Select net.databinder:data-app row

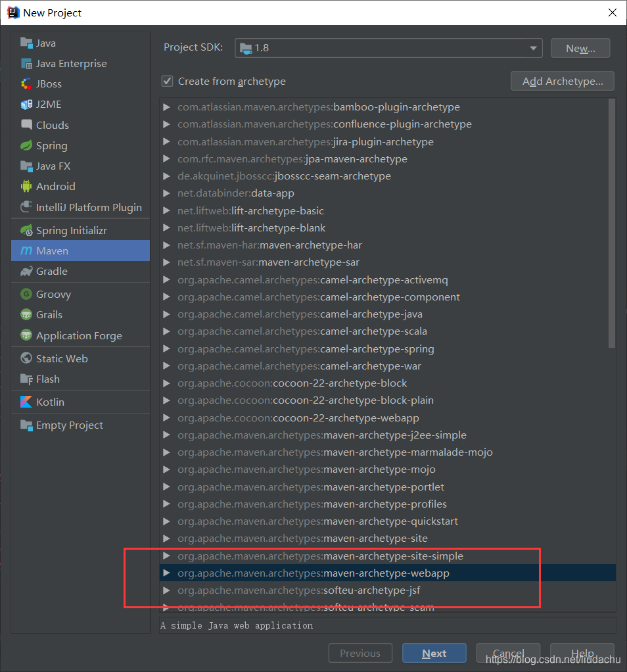388,193
